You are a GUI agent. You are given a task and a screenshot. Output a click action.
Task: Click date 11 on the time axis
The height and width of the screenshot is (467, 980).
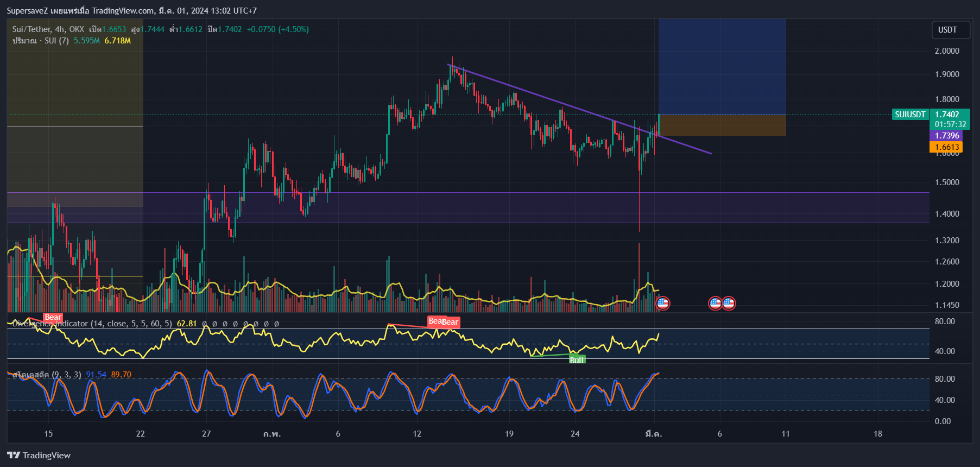pyautogui.click(x=786, y=434)
